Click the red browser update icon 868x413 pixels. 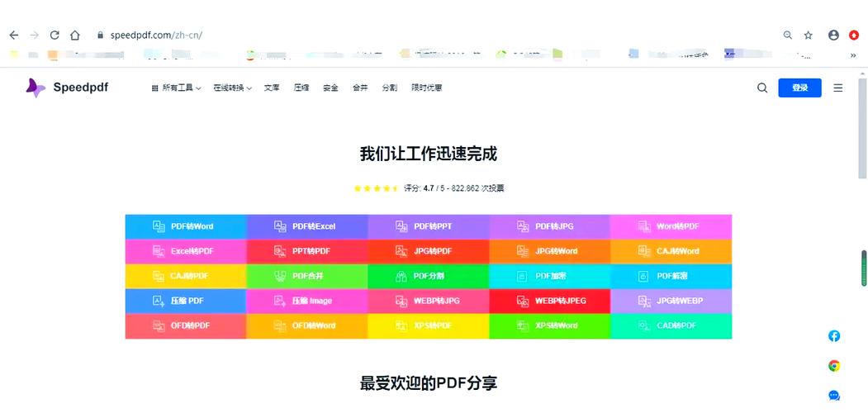pos(854,35)
